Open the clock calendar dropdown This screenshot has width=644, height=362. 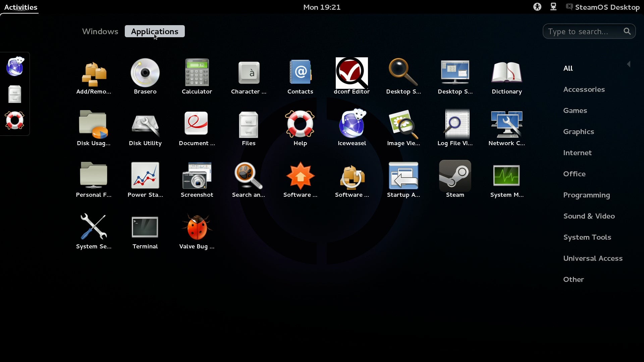click(x=322, y=7)
